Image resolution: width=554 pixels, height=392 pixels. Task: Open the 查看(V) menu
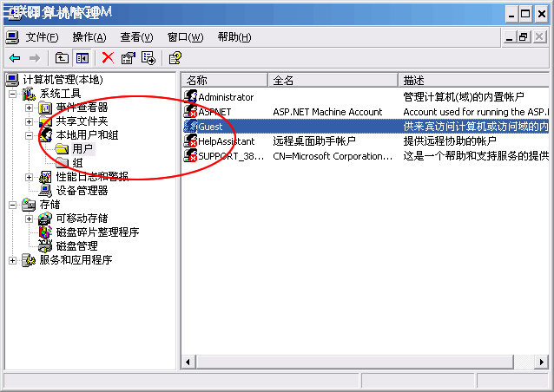[x=136, y=37]
